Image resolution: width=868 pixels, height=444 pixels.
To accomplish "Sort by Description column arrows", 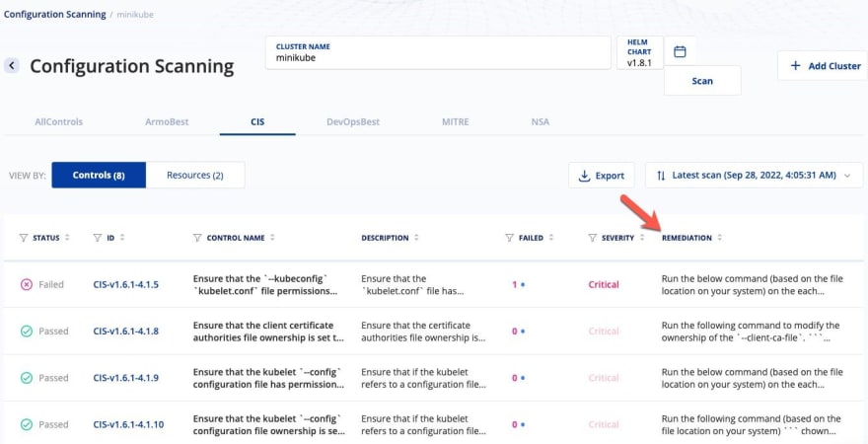I will (x=416, y=238).
